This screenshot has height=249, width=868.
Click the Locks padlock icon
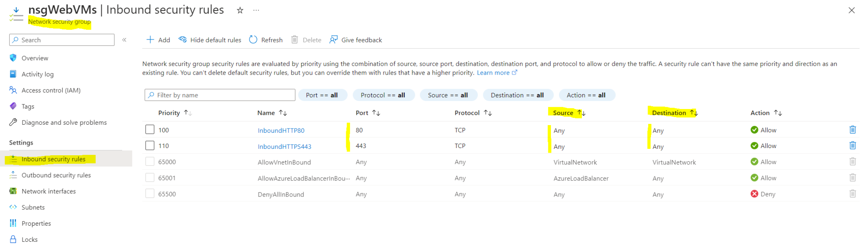(13, 239)
